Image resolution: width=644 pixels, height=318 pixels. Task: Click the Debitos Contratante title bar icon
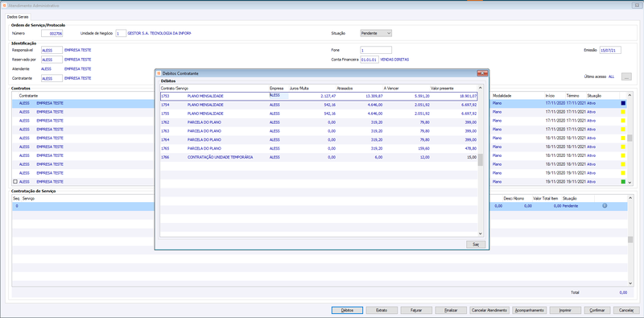(x=159, y=73)
